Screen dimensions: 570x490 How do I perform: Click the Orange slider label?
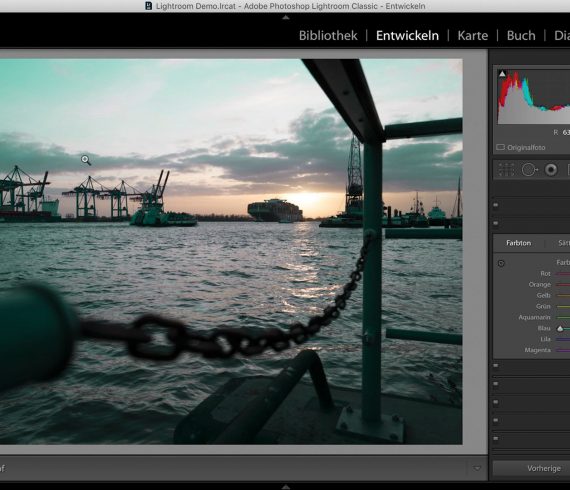[539, 284]
